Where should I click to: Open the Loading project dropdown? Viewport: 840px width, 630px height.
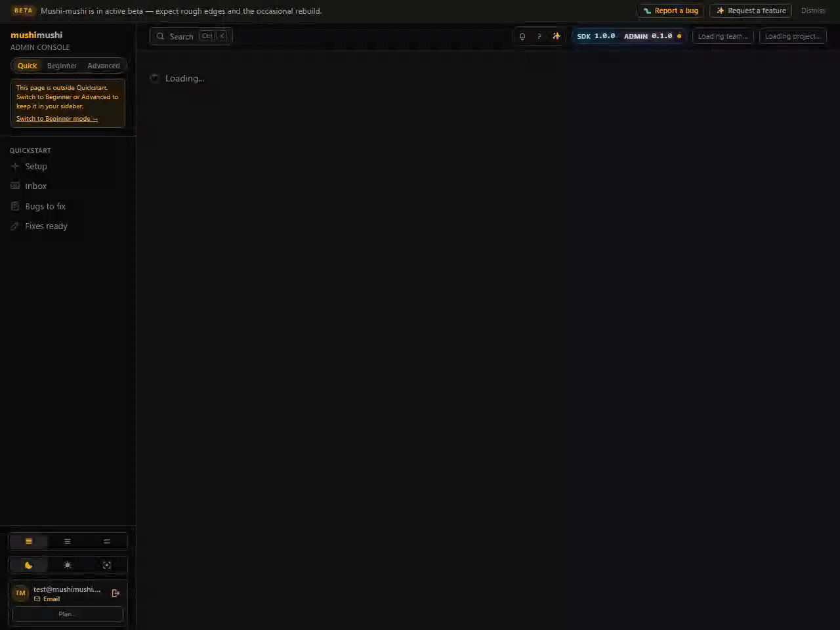pyautogui.click(x=793, y=37)
